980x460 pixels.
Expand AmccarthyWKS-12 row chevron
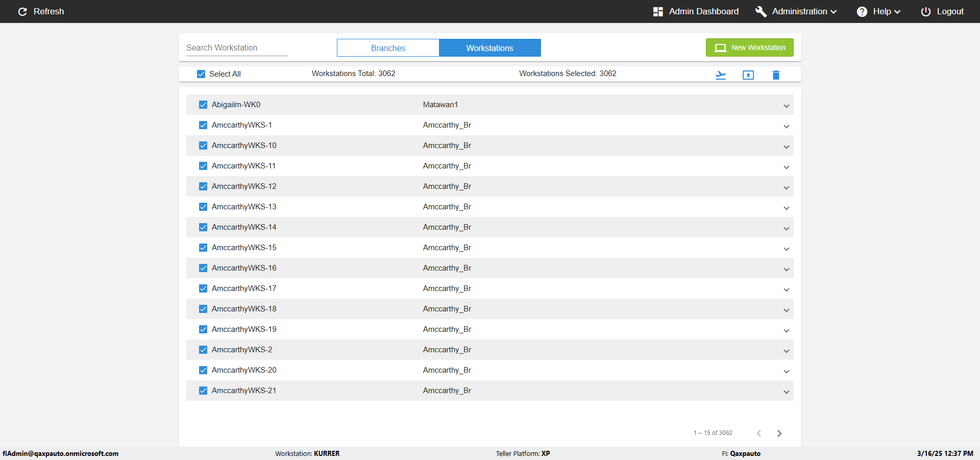[786, 187]
